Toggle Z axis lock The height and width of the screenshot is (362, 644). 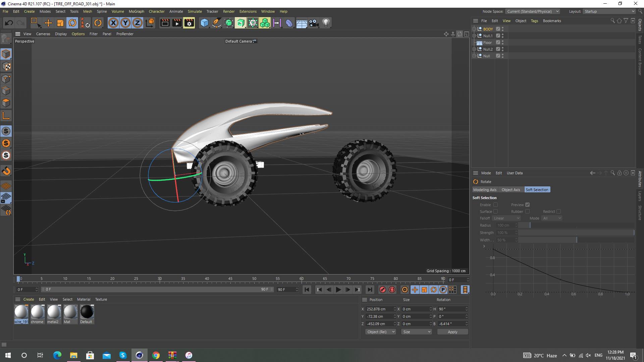click(138, 23)
